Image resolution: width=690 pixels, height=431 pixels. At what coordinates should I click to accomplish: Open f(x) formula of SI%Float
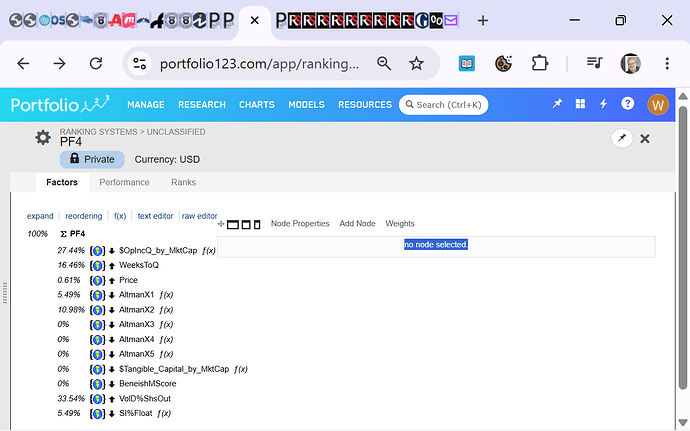pos(164,413)
